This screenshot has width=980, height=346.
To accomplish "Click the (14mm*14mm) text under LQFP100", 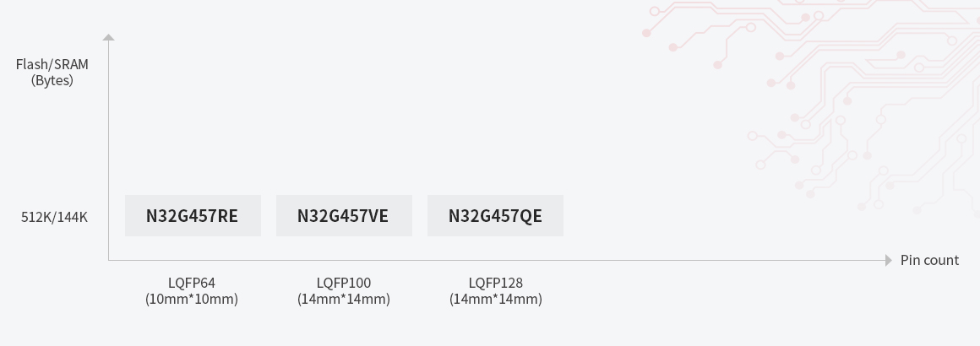I will pos(344,299).
